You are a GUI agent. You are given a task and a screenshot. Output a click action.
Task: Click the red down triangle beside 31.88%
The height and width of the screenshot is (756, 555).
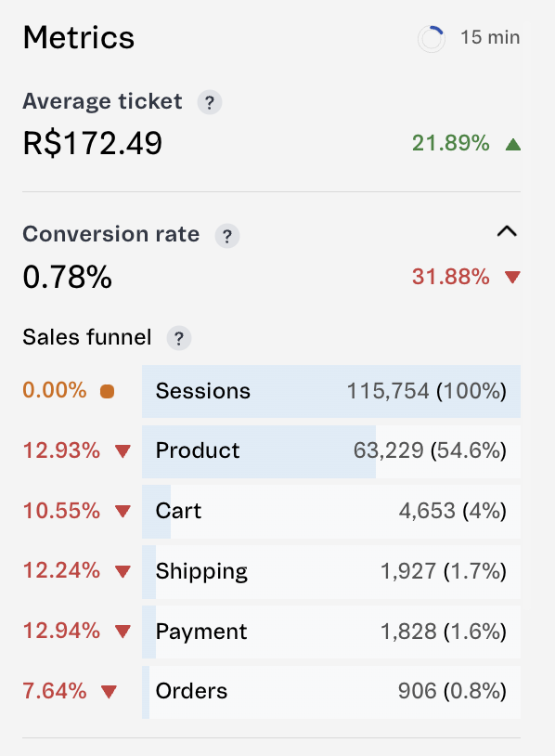pyautogui.click(x=512, y=278)
